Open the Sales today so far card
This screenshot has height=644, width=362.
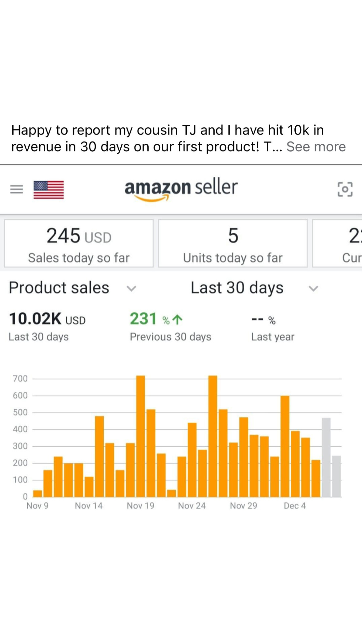79,244
